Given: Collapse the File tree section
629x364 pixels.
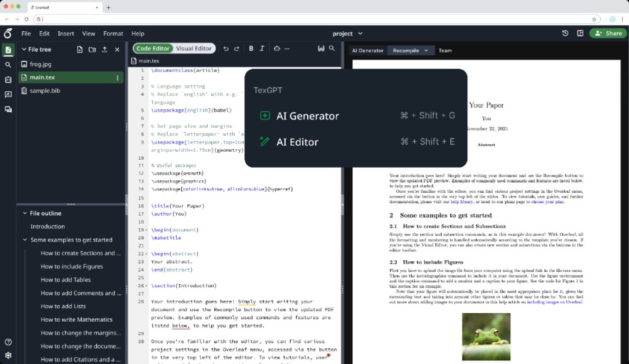Looking at the screenshot, I should (24, 49).
